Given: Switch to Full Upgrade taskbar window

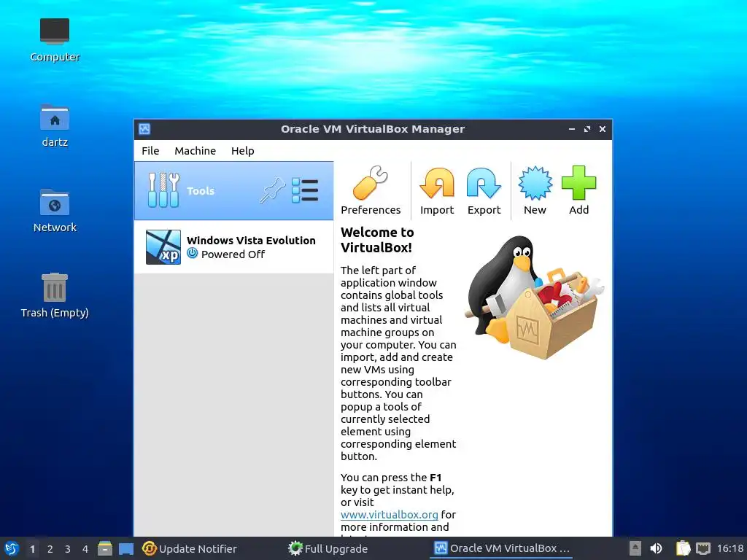Looking at the screenshot, I should (357, 548).
